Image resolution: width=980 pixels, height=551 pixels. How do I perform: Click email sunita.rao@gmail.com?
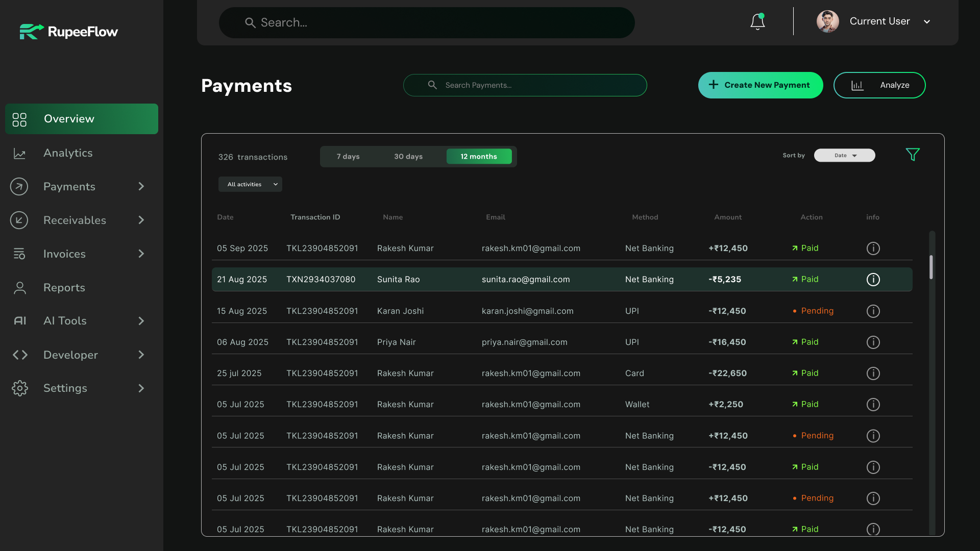pyautogui.click(x=526, y=280)
